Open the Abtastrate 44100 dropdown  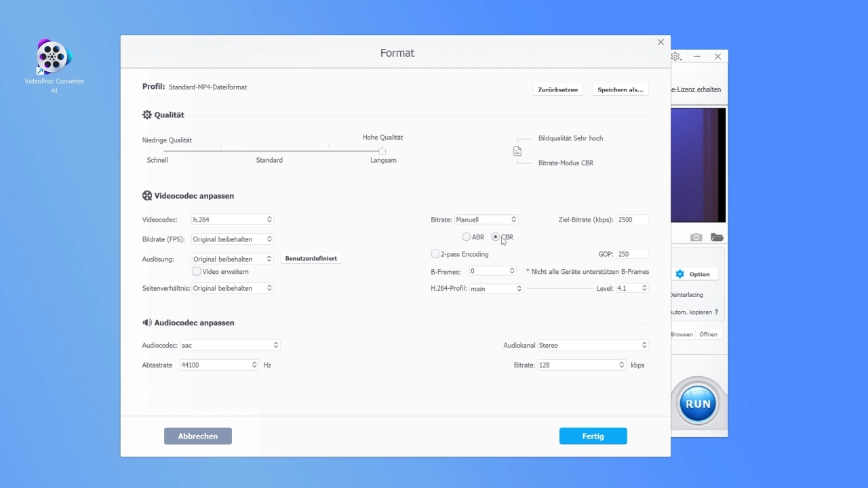[x=219, y=365]
